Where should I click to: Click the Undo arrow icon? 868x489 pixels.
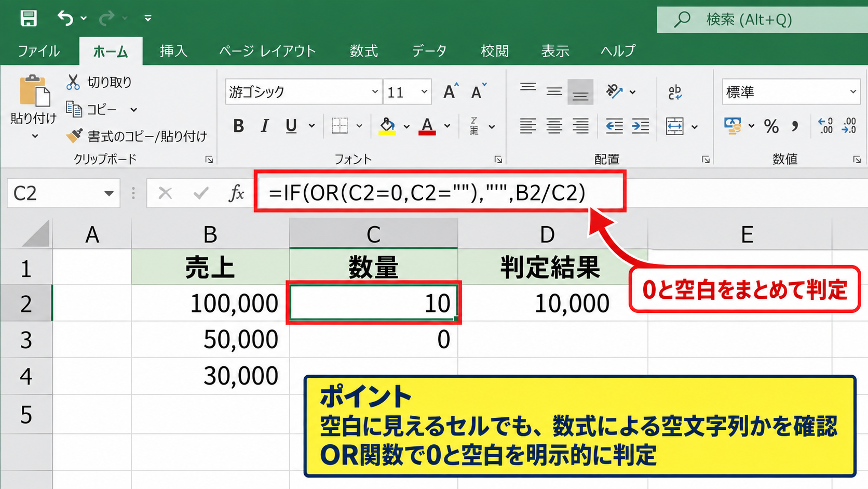(65, 18)
